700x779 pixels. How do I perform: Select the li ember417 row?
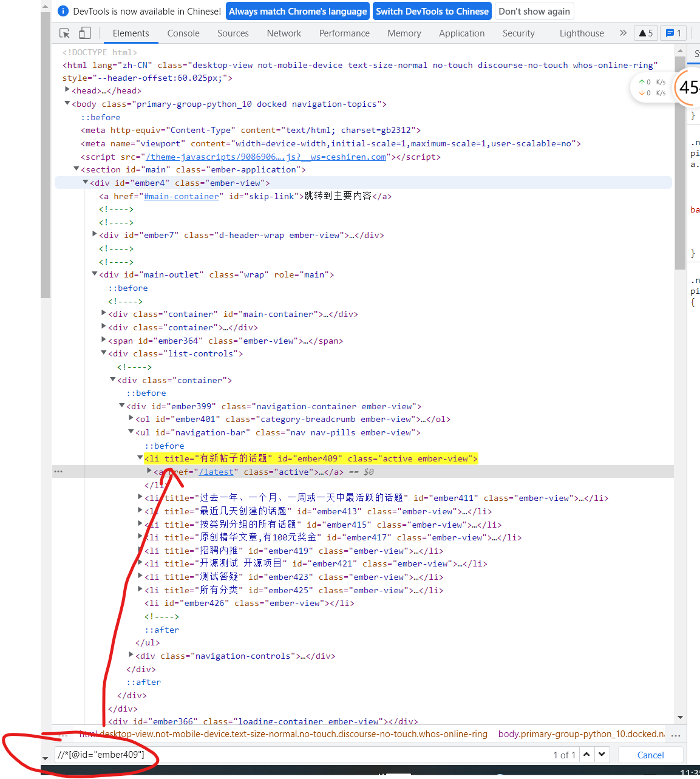[333, 537]
